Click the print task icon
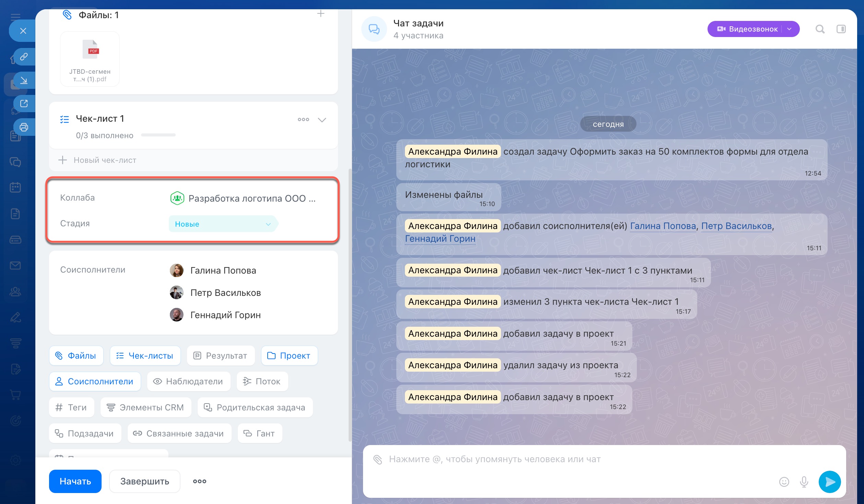The height and width of the screenshot is (504, 864). pos(24,127)
